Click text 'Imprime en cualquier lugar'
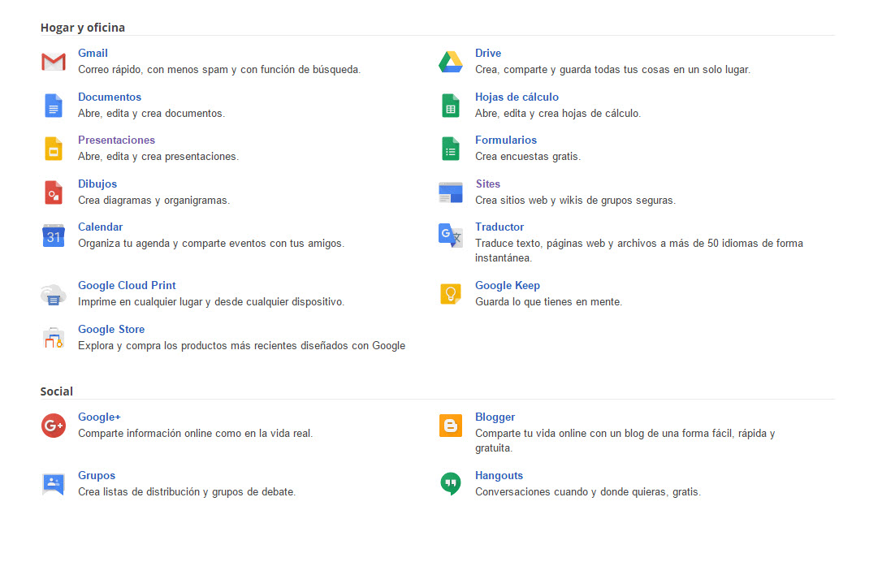Viewport: 895px width, 588px height. pos(141,302)
